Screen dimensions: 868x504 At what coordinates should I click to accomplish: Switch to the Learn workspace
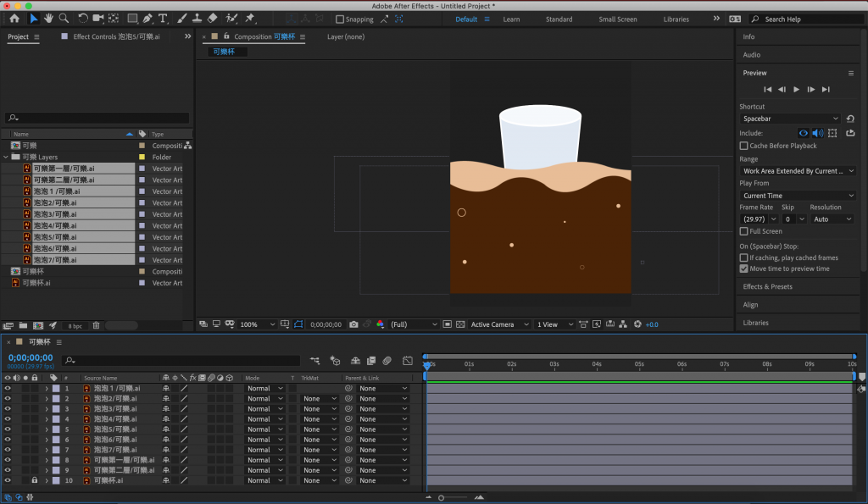tap(511, 19)
